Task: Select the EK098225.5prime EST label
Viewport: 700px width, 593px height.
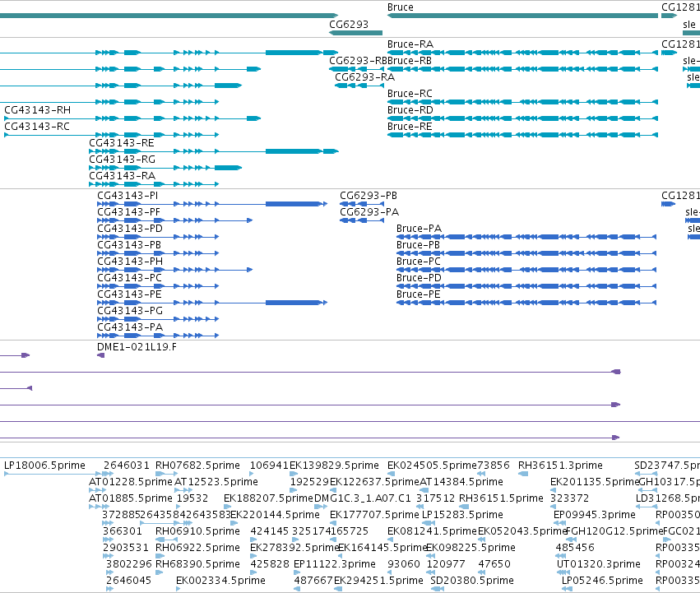Action: tap(471, 548)
